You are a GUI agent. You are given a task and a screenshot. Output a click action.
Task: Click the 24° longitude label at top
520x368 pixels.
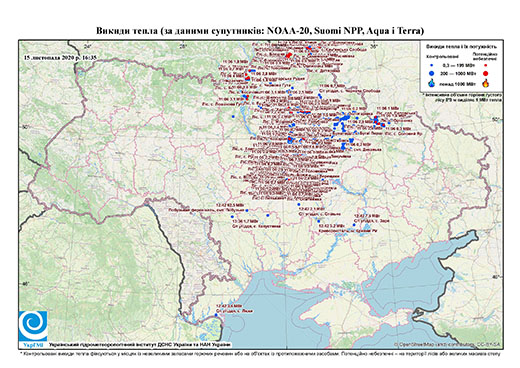pyautogui.click(x=87, y=46)
